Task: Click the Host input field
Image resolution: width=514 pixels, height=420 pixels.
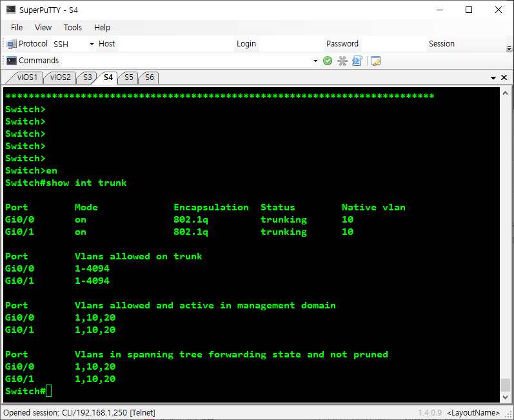Action: click(175, 44)
